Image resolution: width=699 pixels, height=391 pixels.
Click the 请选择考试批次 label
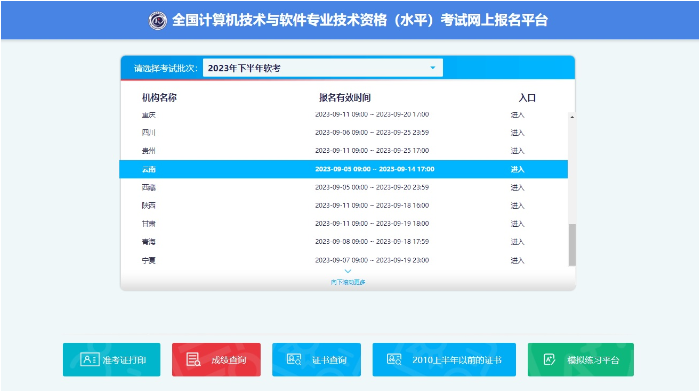click(x=166, y=68)
